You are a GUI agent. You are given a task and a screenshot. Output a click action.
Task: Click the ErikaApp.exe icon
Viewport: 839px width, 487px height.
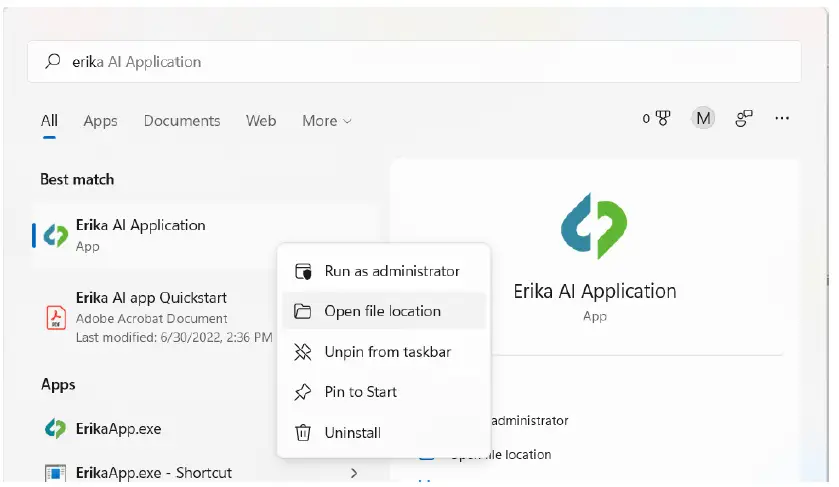(x=55, y=429)
